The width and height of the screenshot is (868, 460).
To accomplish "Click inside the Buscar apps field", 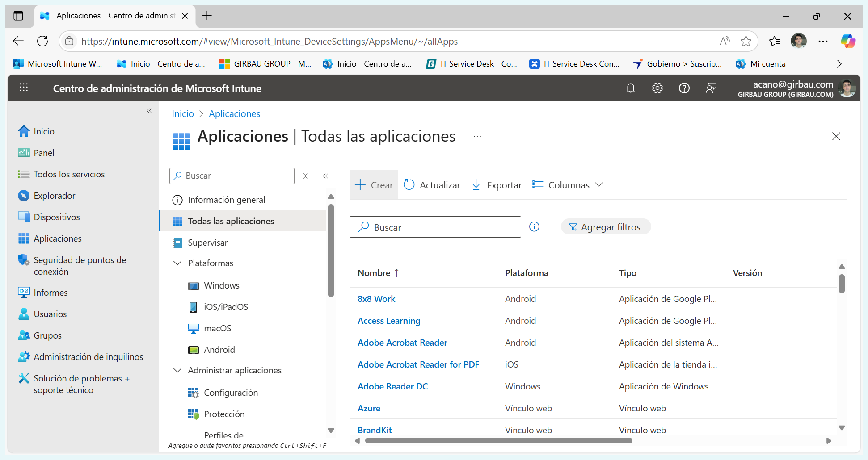I will click(435, 227).
